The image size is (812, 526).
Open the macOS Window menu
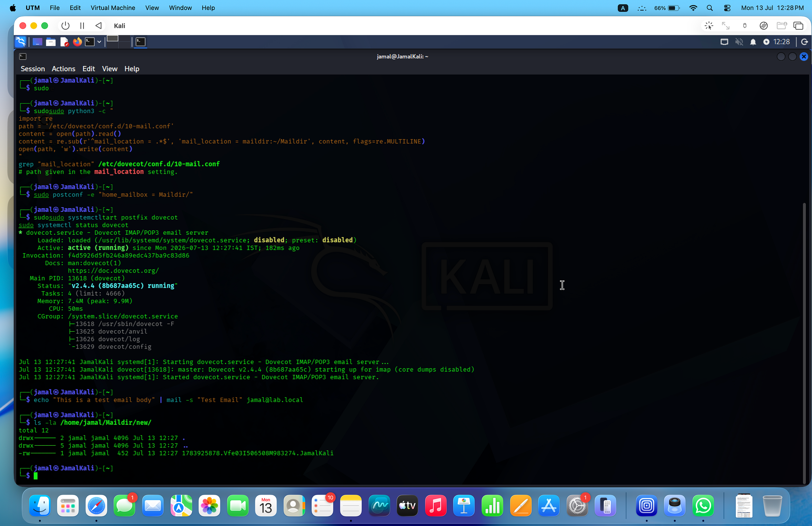tap(181, 8)
